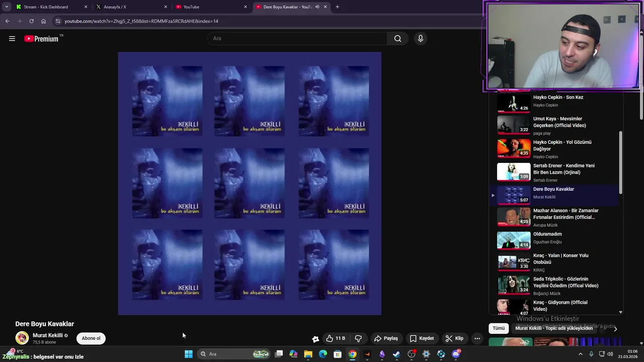View site information icon in address bar
This screenshot has width=644, height=362.
[x=58, y=21]
